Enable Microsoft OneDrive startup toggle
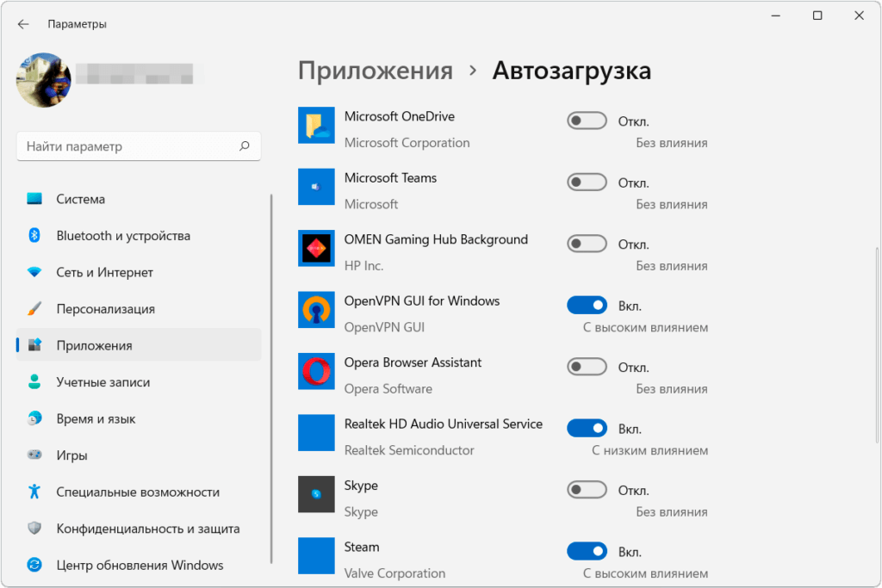 (587, 121)
